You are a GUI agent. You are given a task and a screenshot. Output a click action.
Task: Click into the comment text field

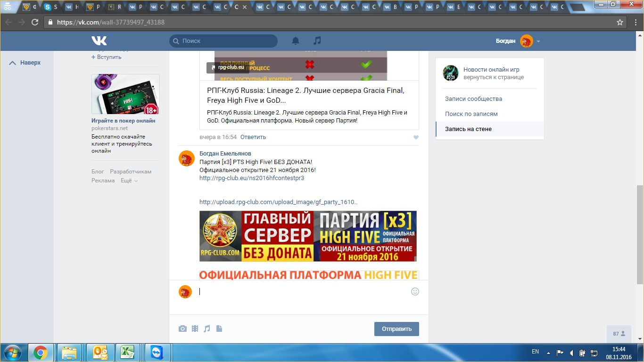click(x=302, y=292)
